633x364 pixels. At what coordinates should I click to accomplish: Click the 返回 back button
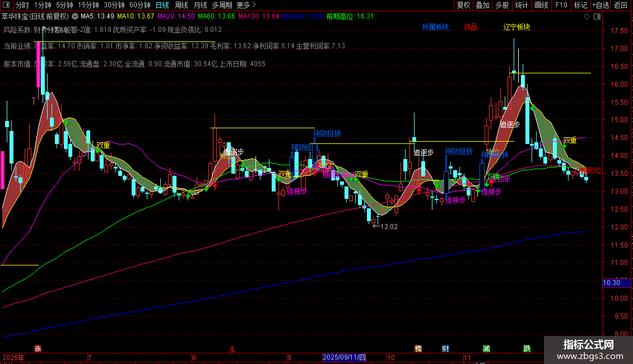(x=621, y=5)
